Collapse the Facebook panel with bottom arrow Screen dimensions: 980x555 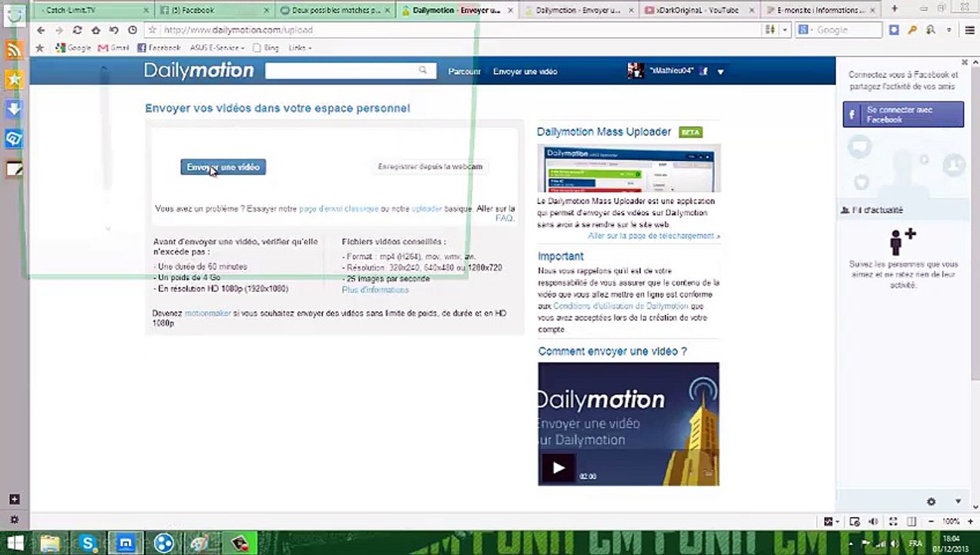coord(958,502)
